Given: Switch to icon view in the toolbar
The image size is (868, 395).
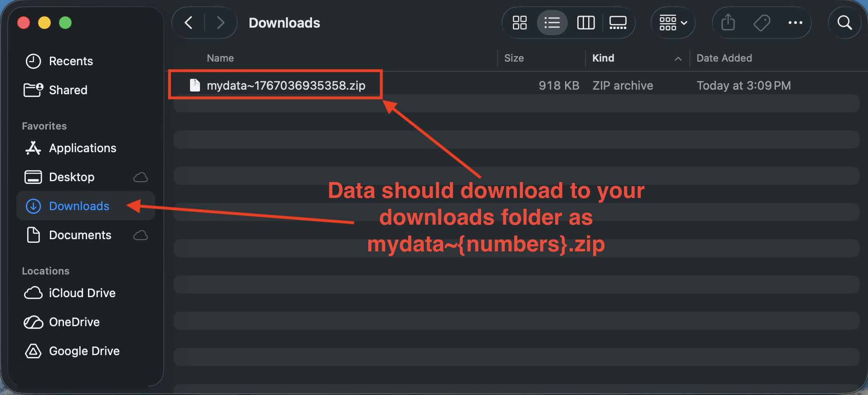Looking at the screenshot, I should [x=519, y=22].
